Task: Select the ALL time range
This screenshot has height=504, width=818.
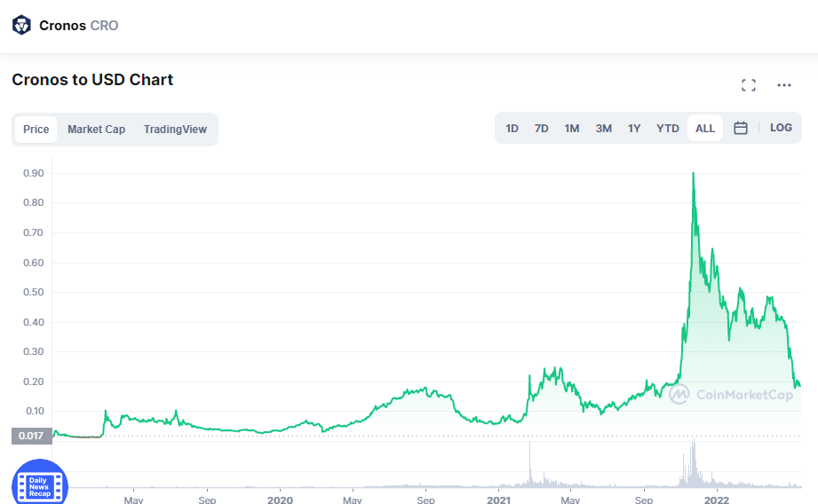Action: tap(705, 128)
